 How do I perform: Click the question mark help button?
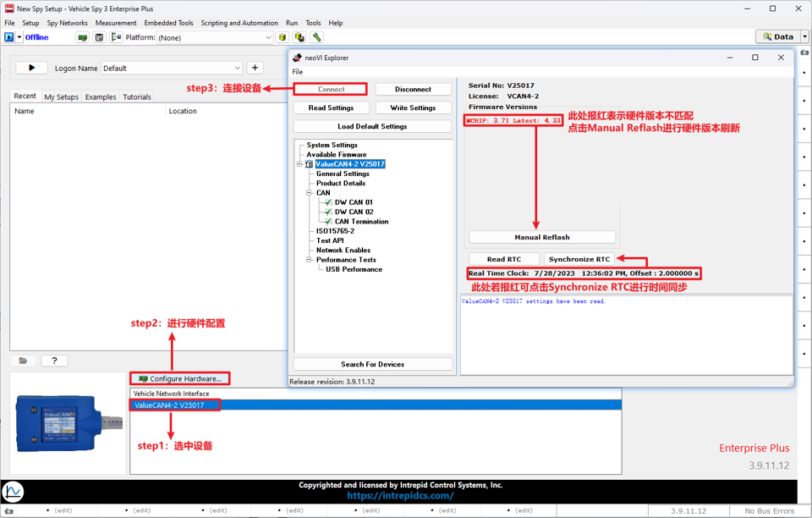54,361
